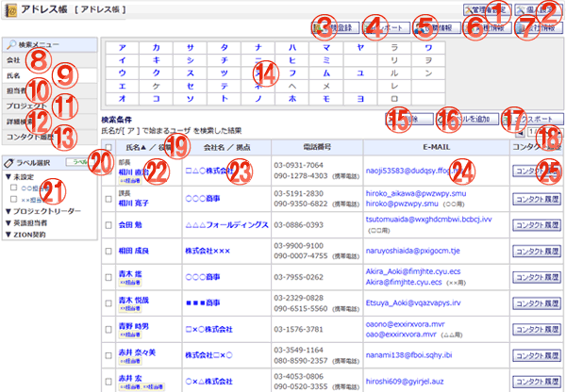Image resolution: width=566 pixels, height=392 pixels.
Task: Filter by kana ヨ in index grid
Action: click(x=360, y=98)
